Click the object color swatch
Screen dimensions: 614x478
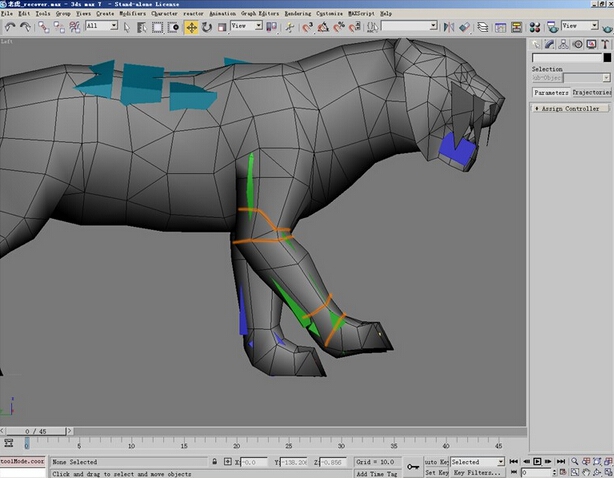pyautogui.click(x=607, y=58)
